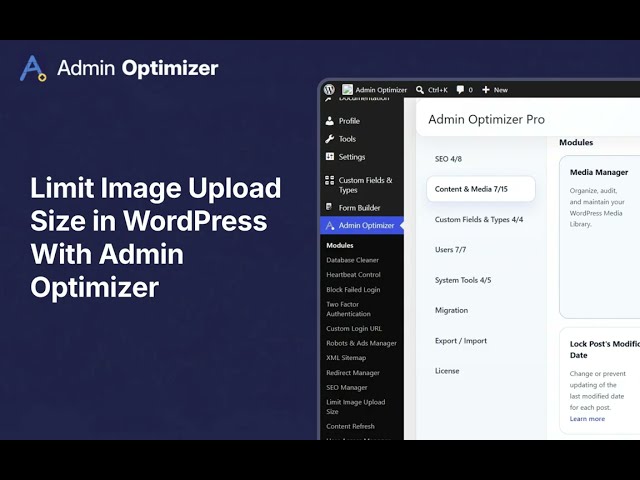Open the Tools menu
Image resolution: width=640 pixels, height=480 pixels.
347,139
